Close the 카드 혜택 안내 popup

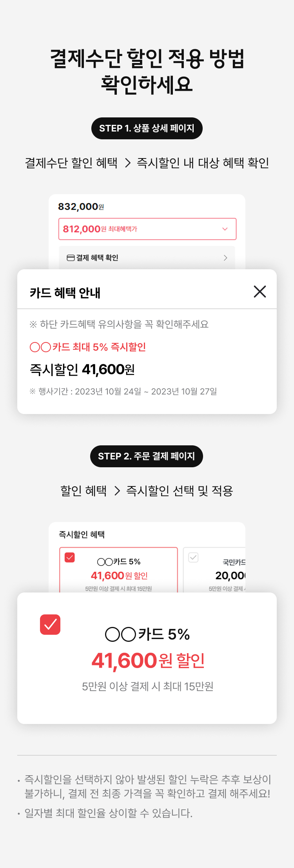[x=260, y=292]
